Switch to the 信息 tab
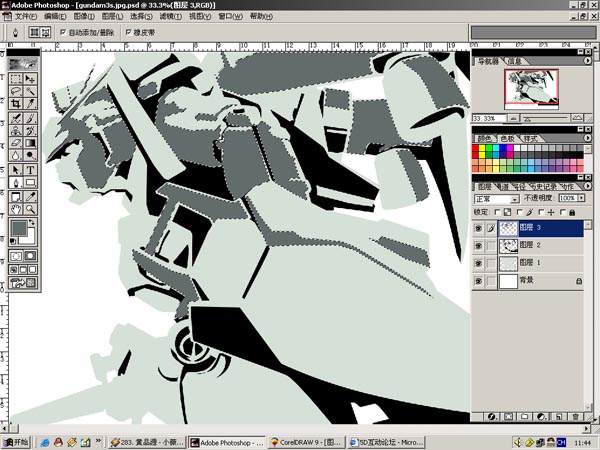Viewport: 600px width, 450px height. click(514, 61)
